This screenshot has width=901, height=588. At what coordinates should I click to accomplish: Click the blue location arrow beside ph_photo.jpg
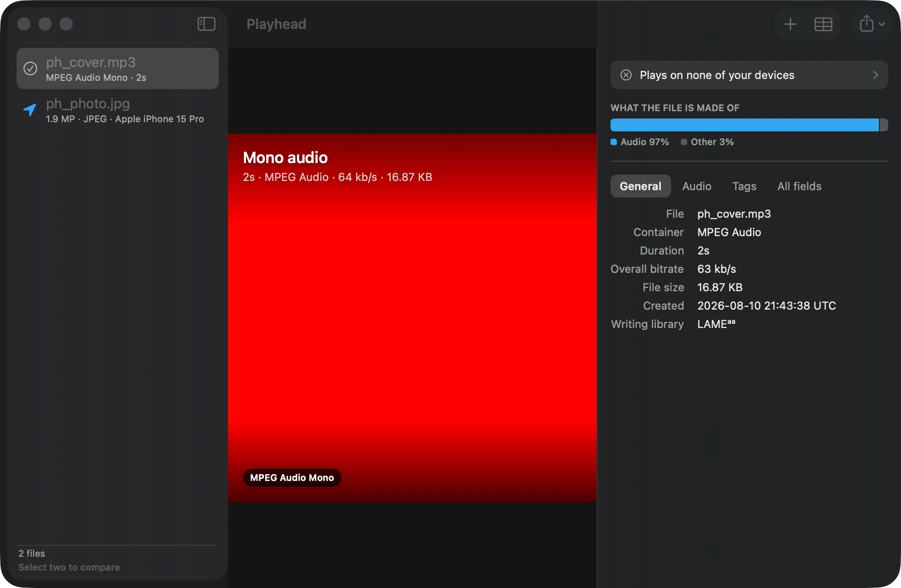point(30,110)
